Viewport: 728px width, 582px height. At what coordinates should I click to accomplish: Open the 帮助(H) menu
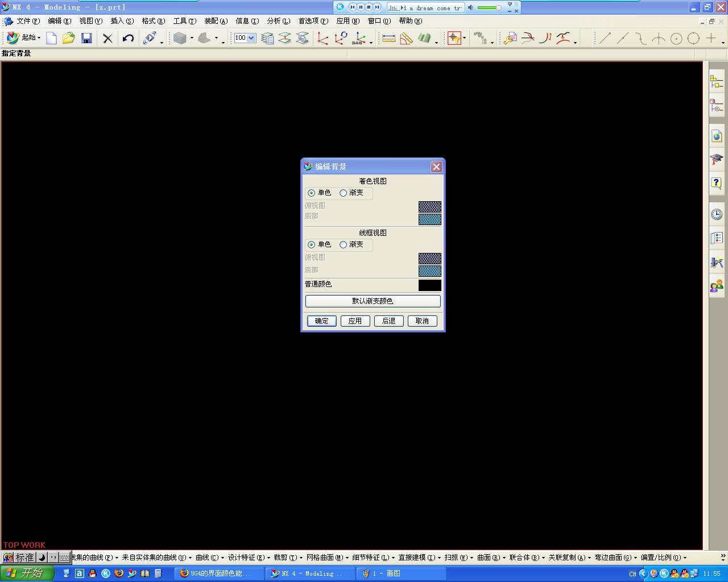click(x=410, y=21)
